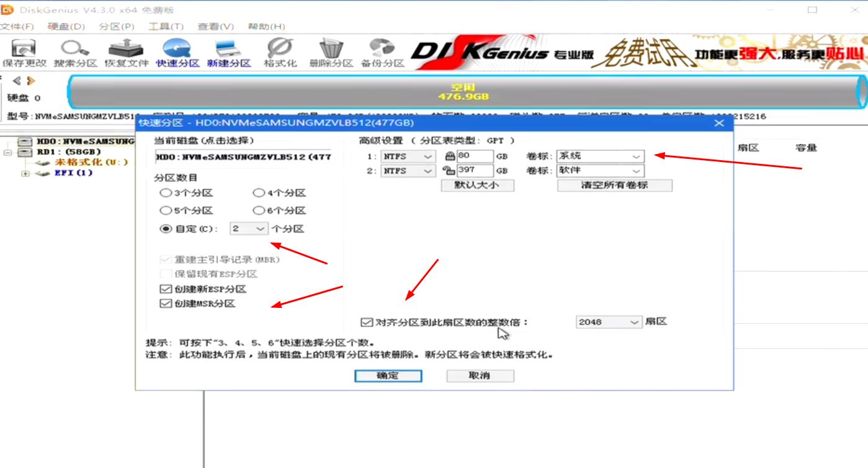Open the 查看(V) menu
868x468 pixels.
pyautogui.click(x=216, y=27)
